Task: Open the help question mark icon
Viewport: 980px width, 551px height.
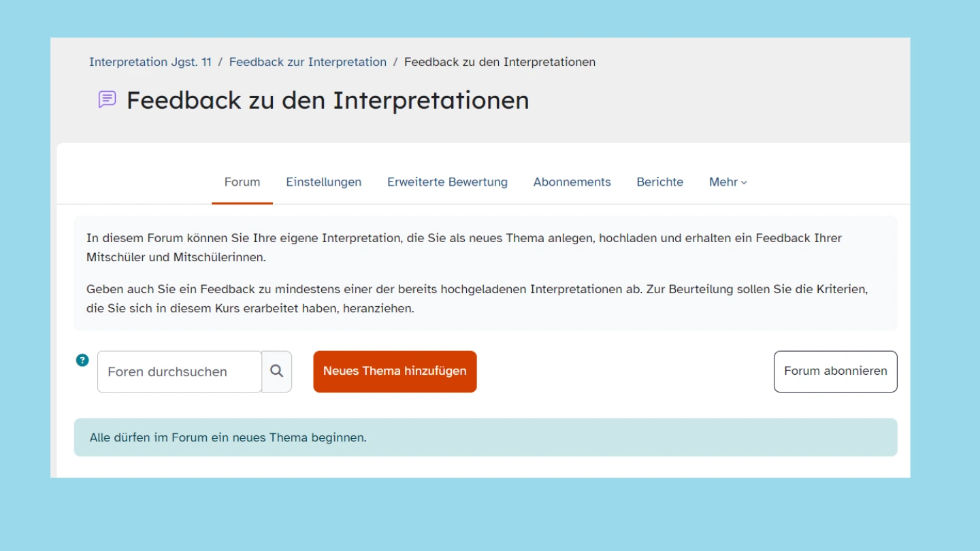Action: click(x=82, y=361)
